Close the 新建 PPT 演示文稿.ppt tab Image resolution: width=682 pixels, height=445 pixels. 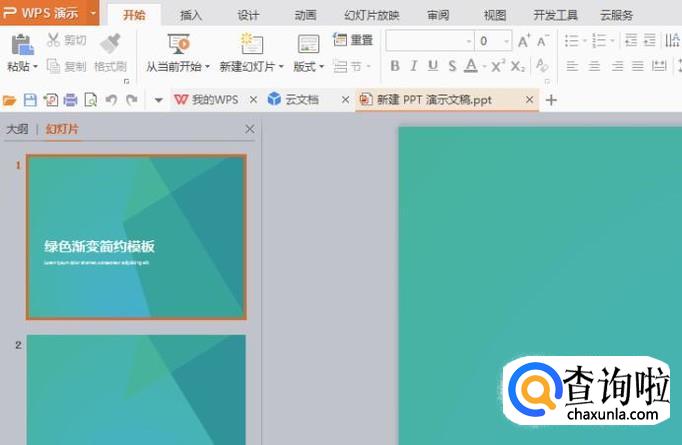[x=529, y=100]
